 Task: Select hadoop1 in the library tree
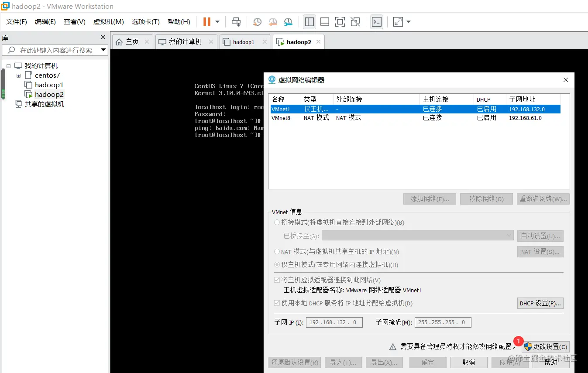coord(49,85)
